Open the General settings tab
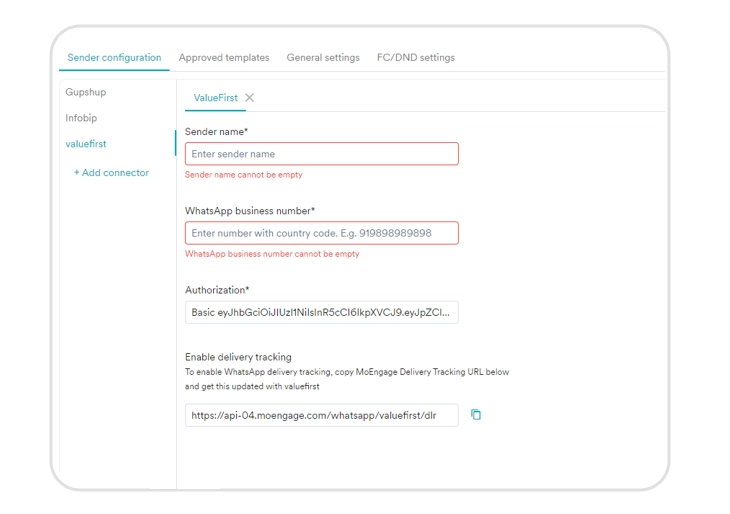730x514 pixels. click(323, 58)
